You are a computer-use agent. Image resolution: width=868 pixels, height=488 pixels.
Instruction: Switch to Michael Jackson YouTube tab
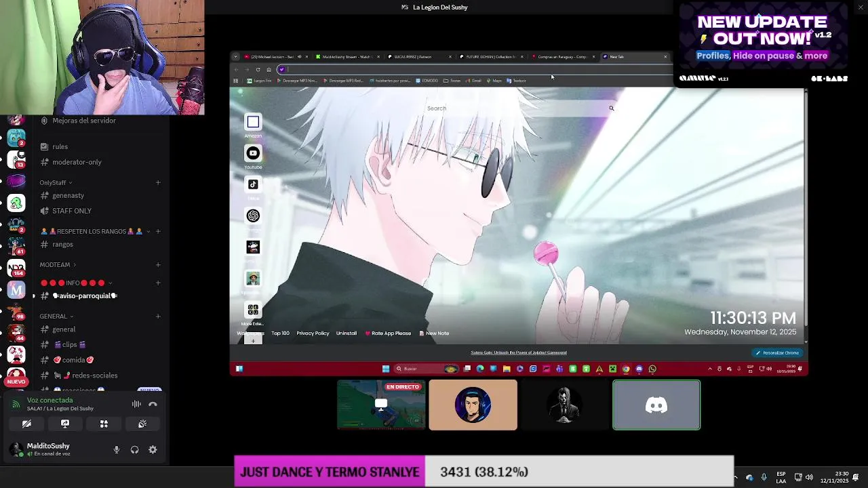pos(274,57)
